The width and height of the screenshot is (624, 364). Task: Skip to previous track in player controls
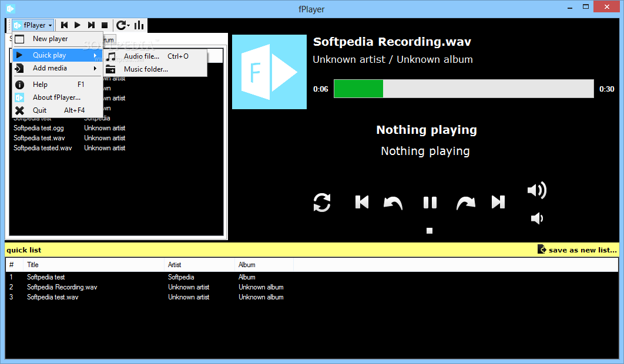(362, 202)
